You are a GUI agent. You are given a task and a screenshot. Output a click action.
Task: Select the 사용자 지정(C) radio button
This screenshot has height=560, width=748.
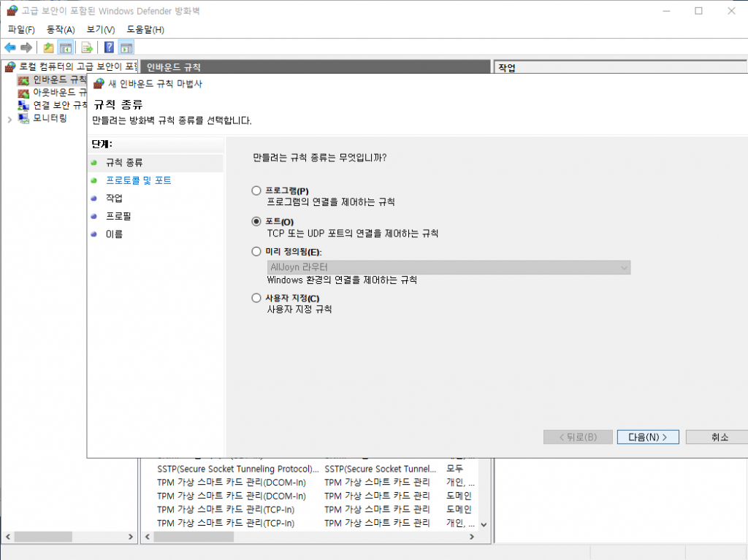[x=256, y=298]
